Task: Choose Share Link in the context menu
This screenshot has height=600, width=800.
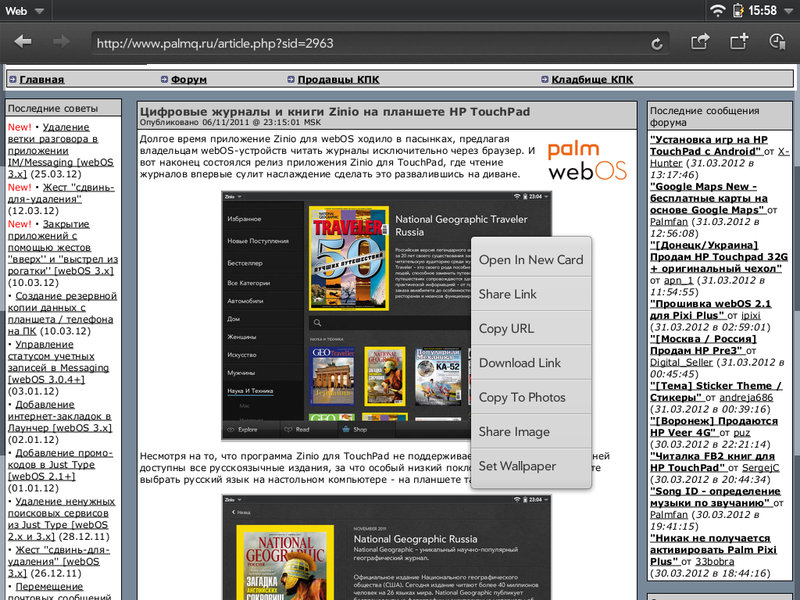Action: pyautogui.click(x=508, y=294)
